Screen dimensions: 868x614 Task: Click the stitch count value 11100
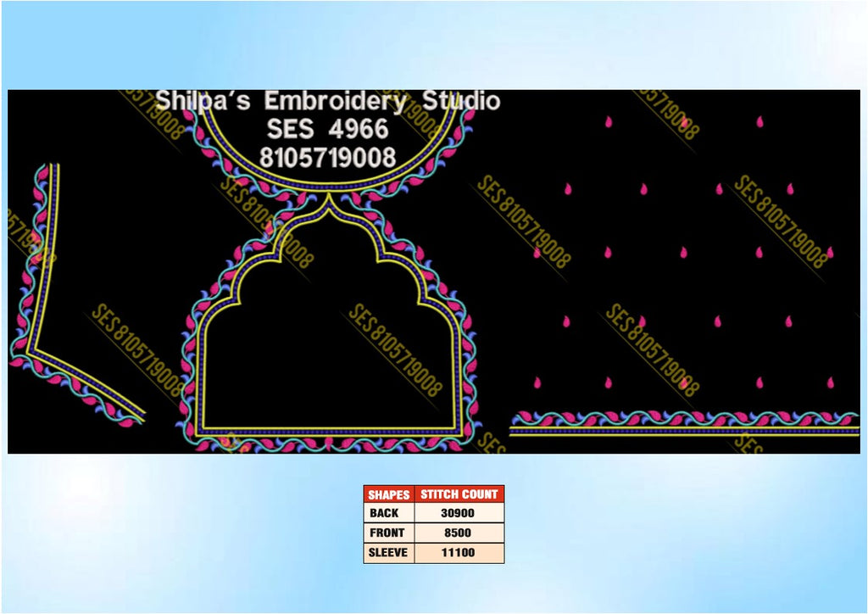458,553
